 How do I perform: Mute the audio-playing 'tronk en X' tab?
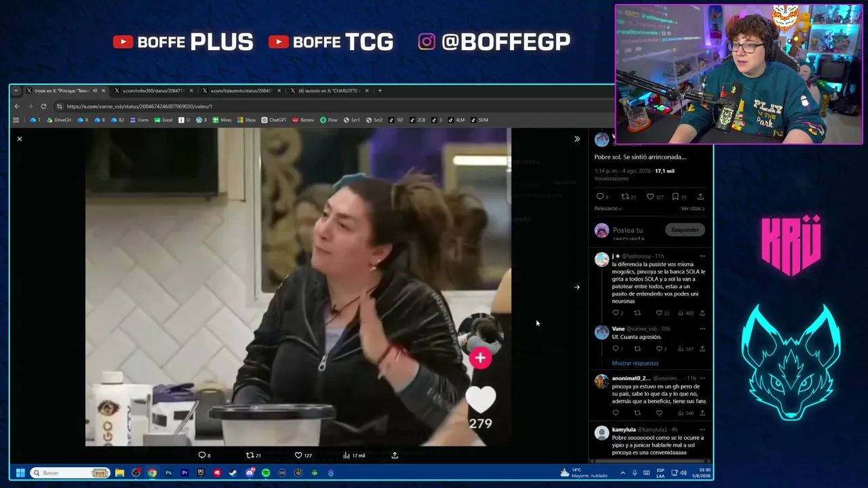tap(95, 91)
